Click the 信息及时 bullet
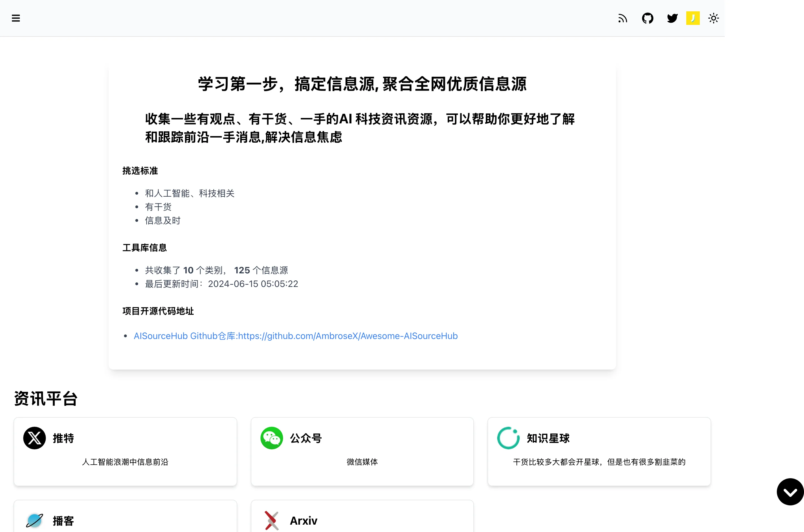This screenshot has width=804, height=532. coord(162,220)
